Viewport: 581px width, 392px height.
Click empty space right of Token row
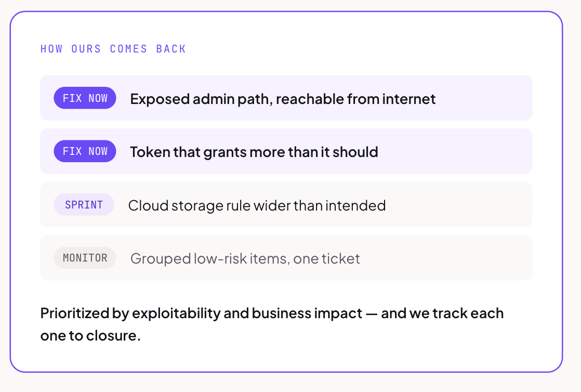455,151
